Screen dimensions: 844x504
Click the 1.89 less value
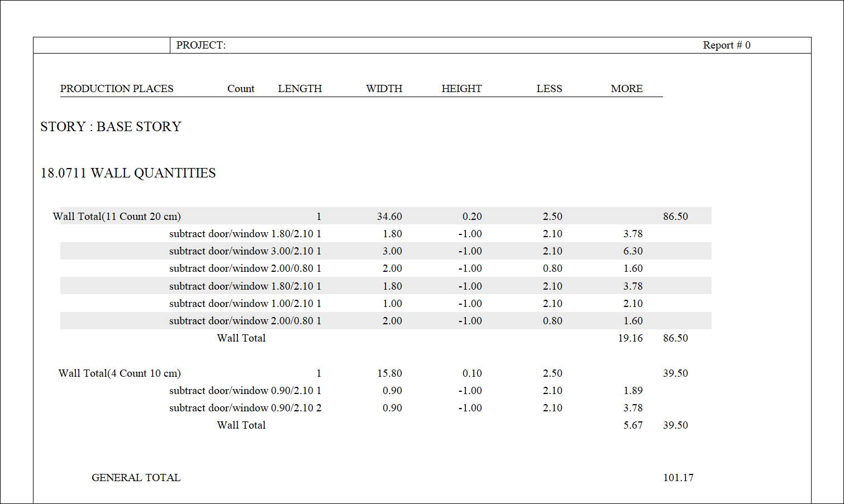633,391
